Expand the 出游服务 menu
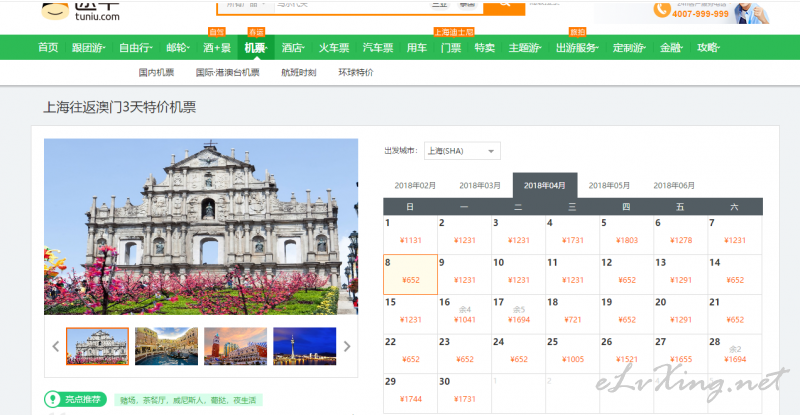 tap(577, 48)
